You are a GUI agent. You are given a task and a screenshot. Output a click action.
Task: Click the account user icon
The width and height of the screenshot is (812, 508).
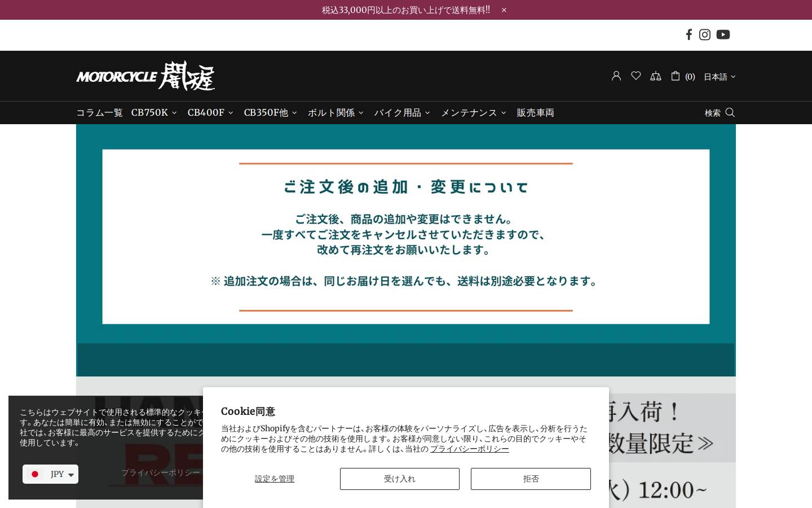click(616, 76)
